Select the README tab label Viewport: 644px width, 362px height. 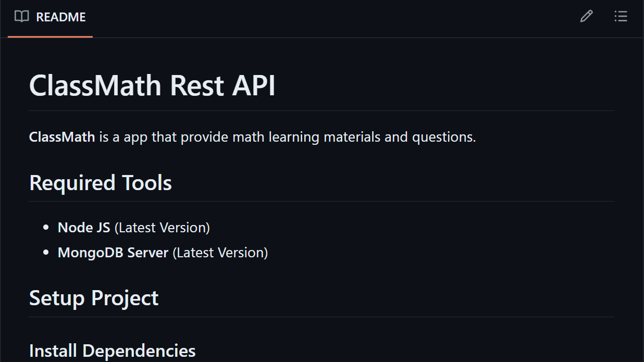click(x=60, y=16)
